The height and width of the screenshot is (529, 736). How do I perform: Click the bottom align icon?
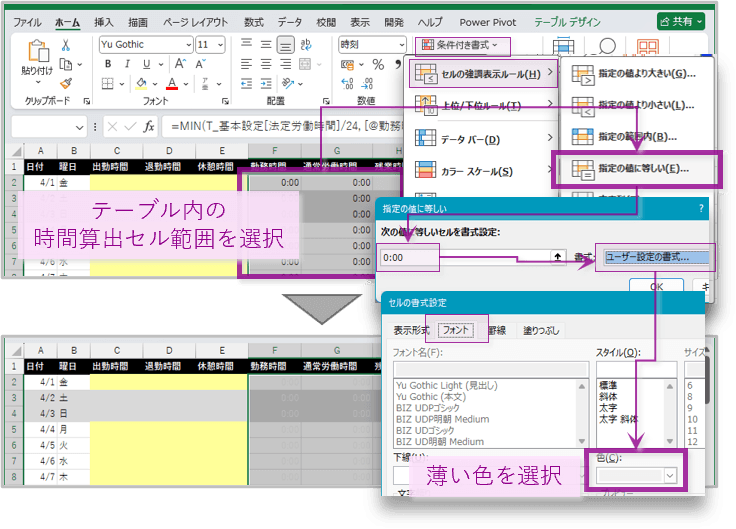tap(285, 45)
